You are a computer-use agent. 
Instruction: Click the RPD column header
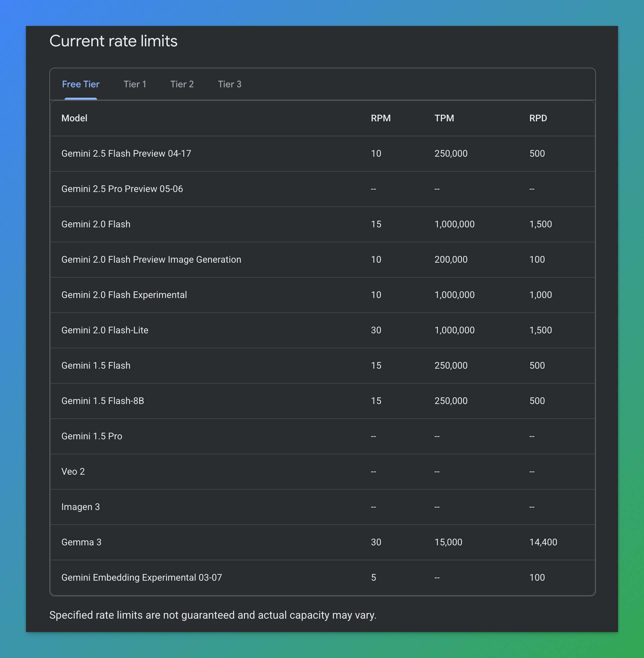[x=537, y=118]
